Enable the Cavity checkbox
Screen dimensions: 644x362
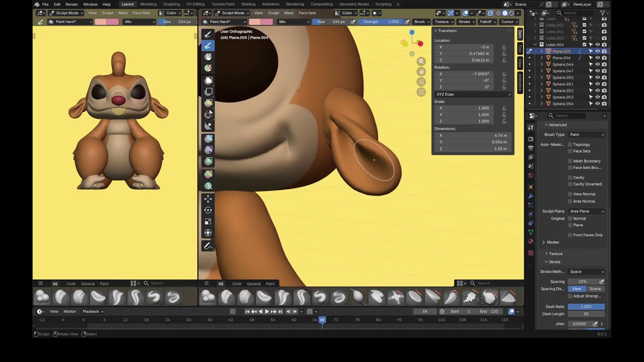tap(570, 177)
